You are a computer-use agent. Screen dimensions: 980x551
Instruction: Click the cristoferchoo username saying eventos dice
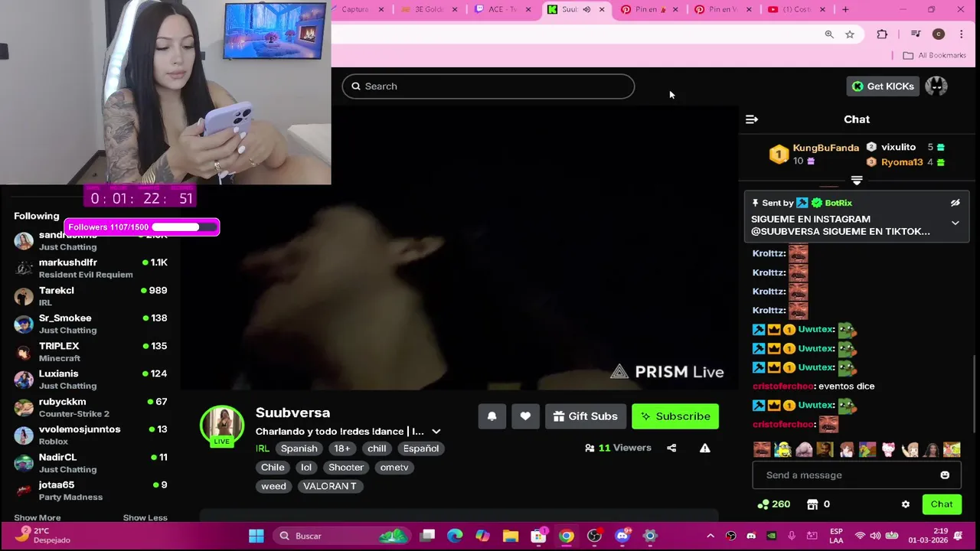point(783,386)
